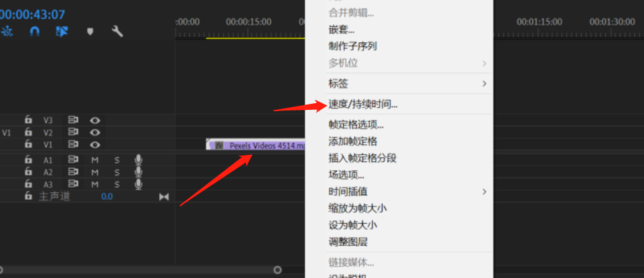Mute track A1 with M button
Image resolution: width=644 pixels, height=278 pixels.
point(95,160)
